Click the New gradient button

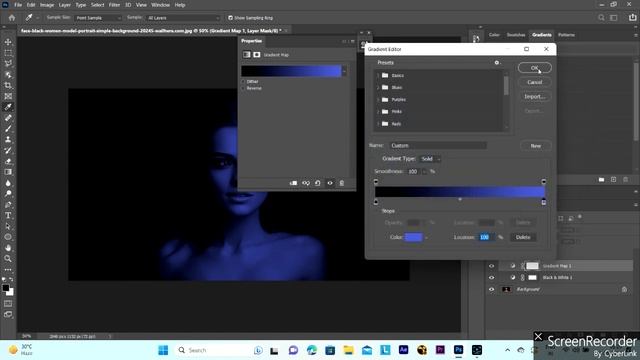(x=536, y=146)
